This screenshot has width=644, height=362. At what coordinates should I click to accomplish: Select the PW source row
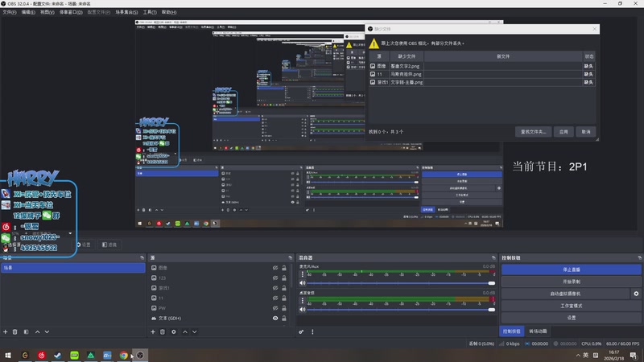(x=220, y=308)
